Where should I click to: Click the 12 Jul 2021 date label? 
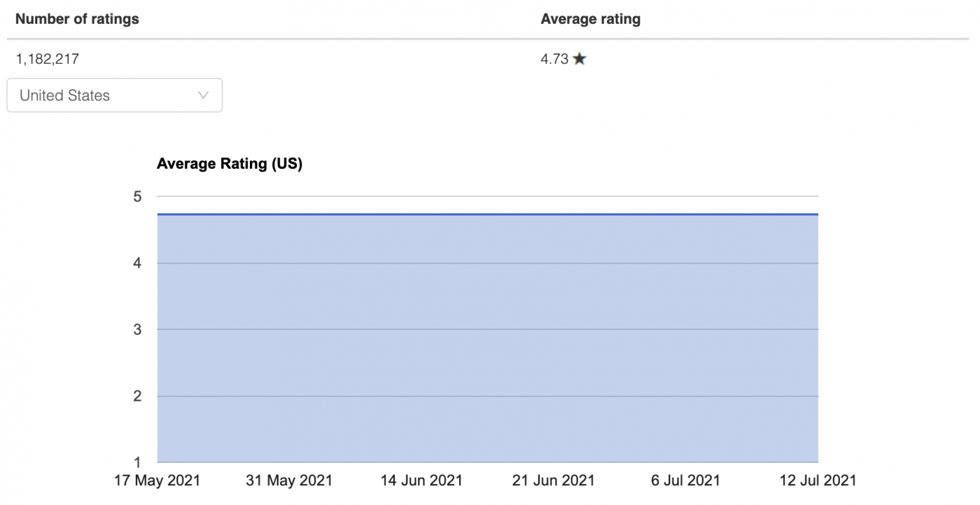pyautogui.click(x=817, y=480)
